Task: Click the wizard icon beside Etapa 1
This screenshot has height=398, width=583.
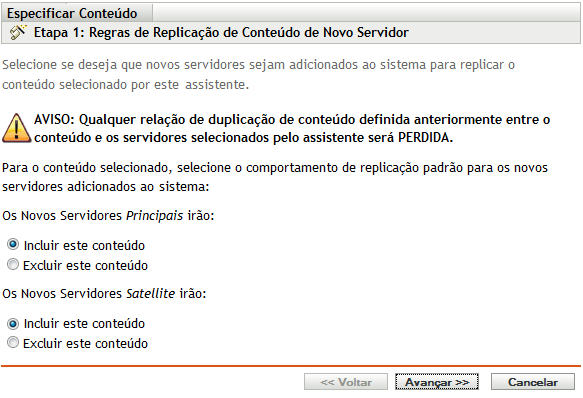Action: (x=18, y=33)
